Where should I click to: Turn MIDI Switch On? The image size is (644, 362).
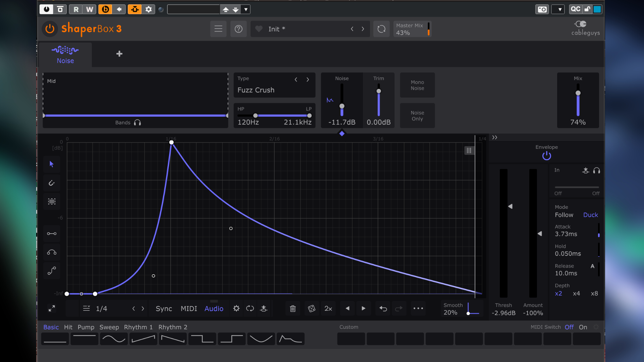[583, 327]
